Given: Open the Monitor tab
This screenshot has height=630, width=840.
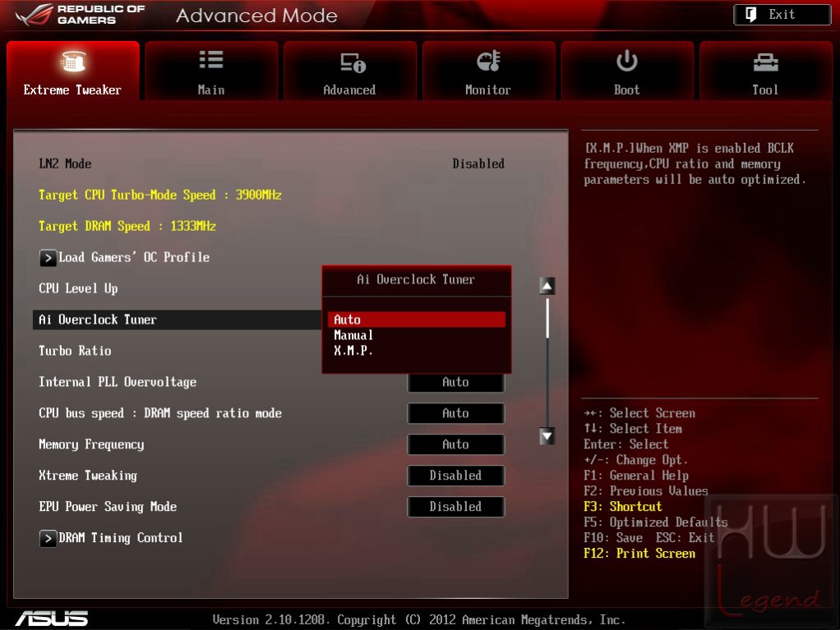Looking at the screenshot, I should pyautogui.click(x=488, y=71).
